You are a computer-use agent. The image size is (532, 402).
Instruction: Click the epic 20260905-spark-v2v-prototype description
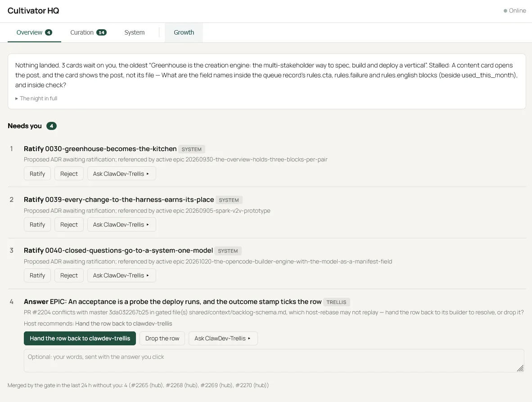[147, 210]
